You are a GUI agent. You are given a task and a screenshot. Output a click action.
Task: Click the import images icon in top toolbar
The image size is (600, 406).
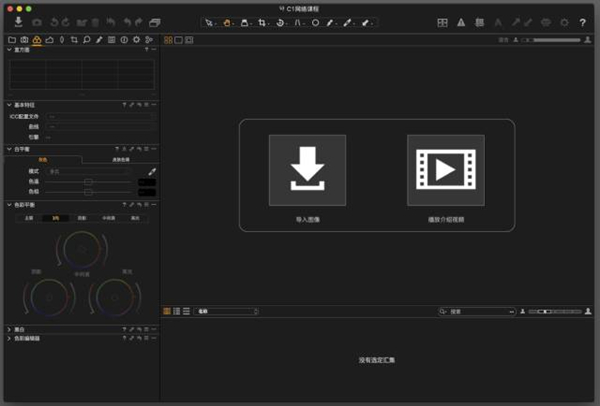(18, 21)
